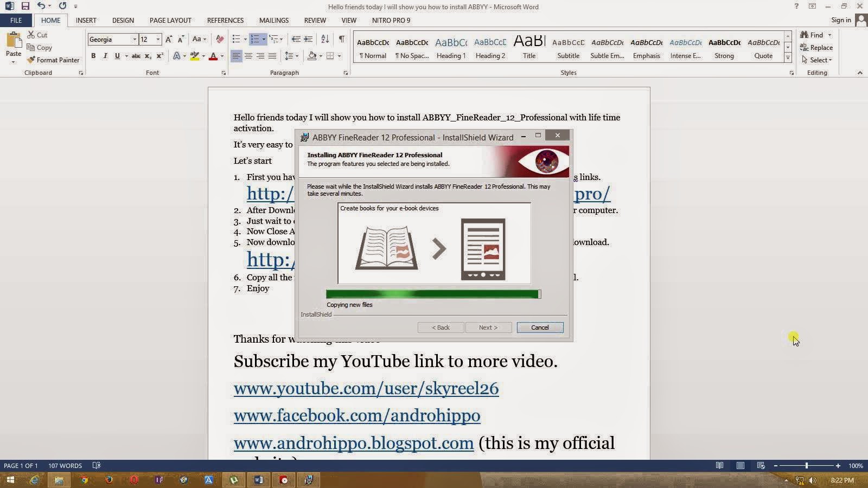Open Internet Explorer from the taskbar
Screen dimensions: 868x488
pos(34,480)
